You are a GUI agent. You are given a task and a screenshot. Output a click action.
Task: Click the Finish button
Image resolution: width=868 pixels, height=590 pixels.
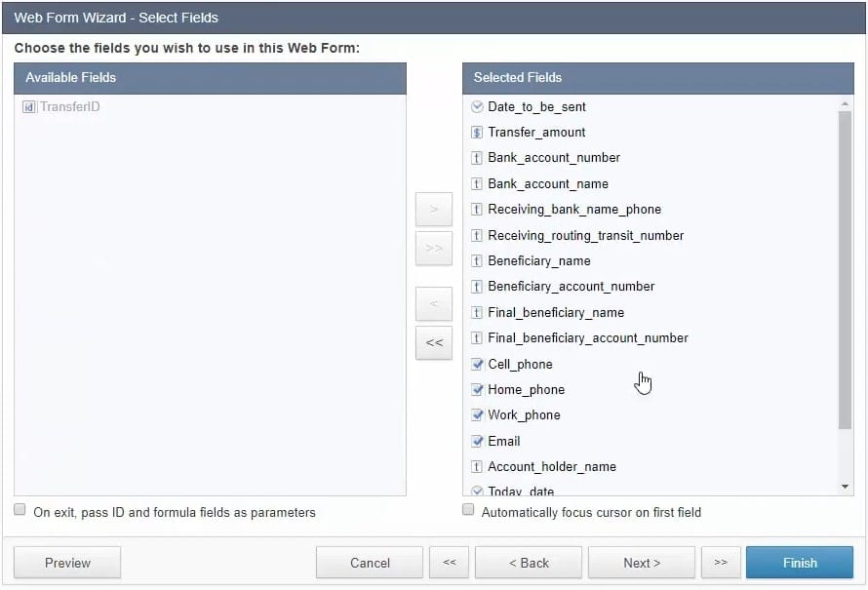(800, 563)
